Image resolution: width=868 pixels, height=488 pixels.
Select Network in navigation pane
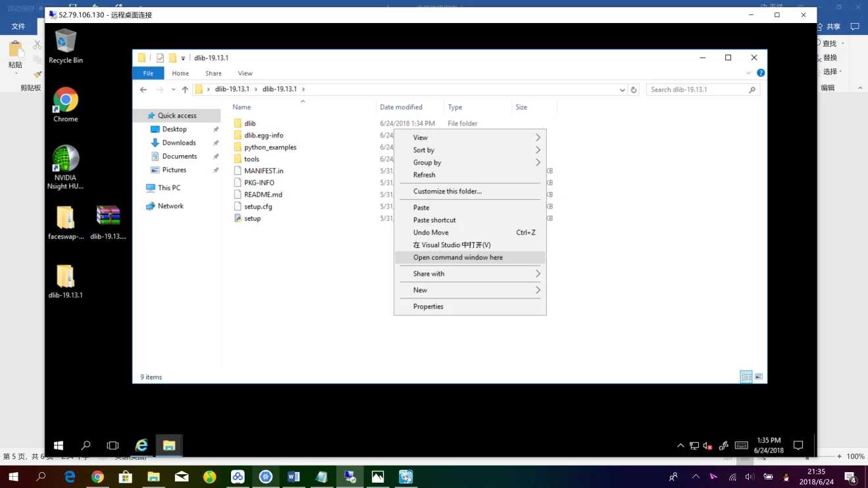170,206
